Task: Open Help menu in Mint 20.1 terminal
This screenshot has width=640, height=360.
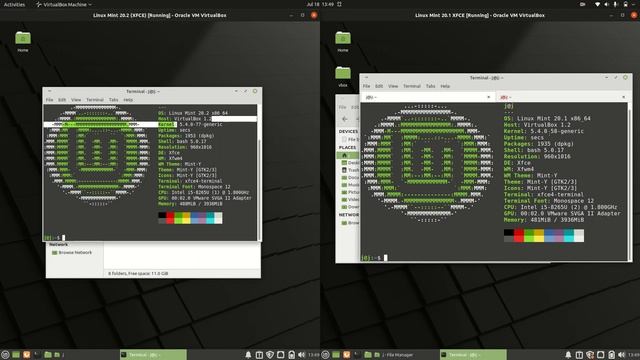Action: [x=445, y=86]
